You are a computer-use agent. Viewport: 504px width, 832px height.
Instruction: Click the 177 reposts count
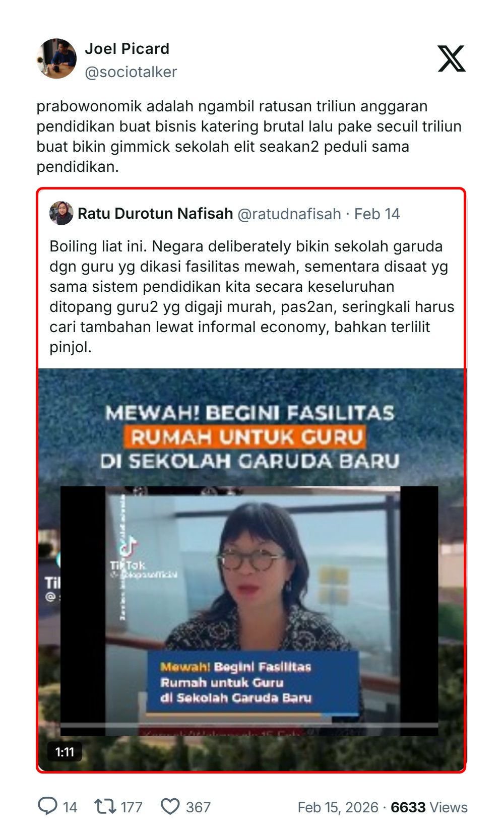[x=132, y=807]
